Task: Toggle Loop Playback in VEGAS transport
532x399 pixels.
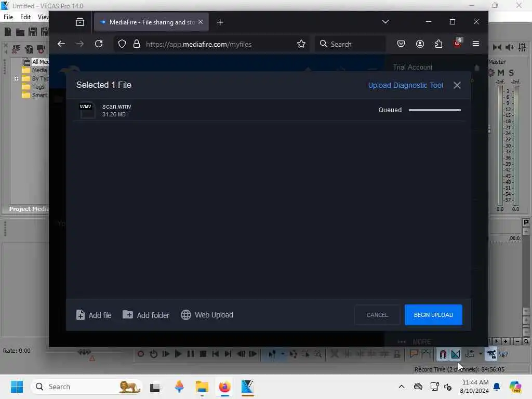Action: pos(153,354)
